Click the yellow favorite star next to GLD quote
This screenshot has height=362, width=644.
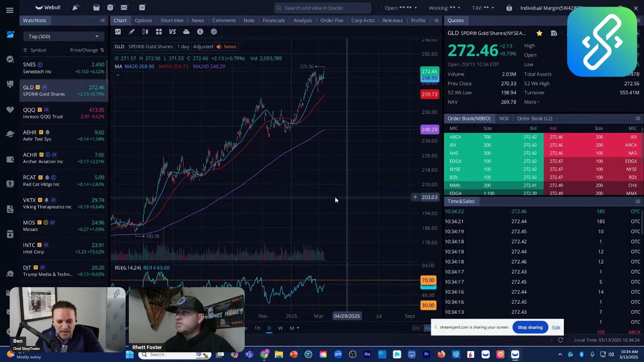(539, 33)
